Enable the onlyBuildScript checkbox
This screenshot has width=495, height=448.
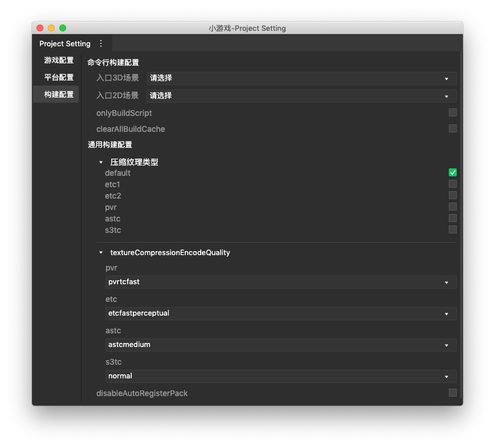[x=452, y=112]
